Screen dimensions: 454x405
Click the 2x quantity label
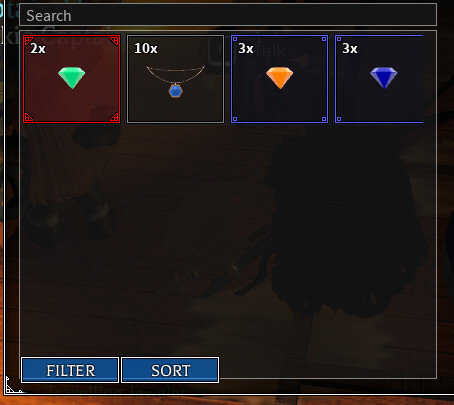point(38,49)
